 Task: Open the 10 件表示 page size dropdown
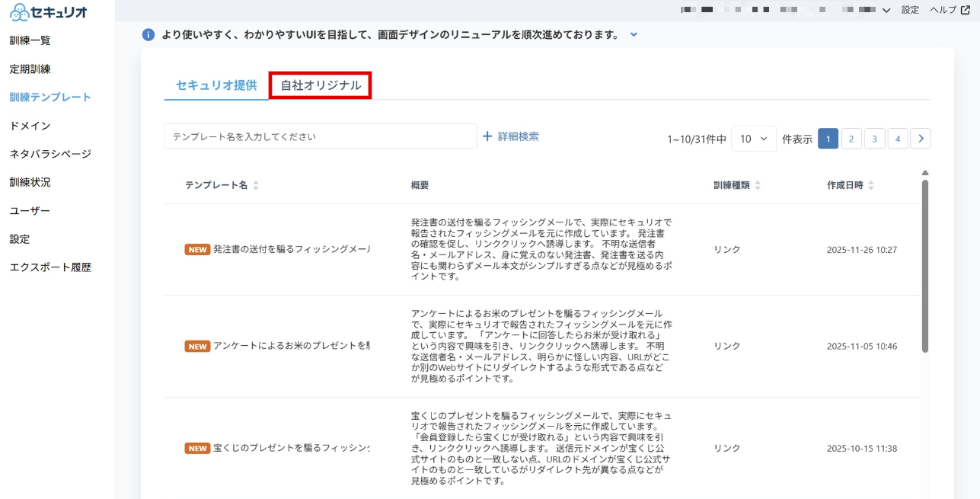pos(754,139)
